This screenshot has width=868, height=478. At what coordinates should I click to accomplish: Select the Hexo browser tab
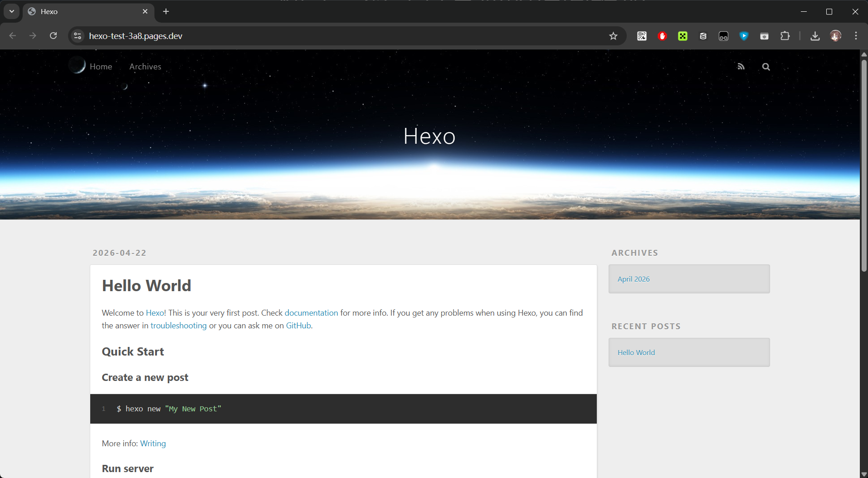(88, 11)
